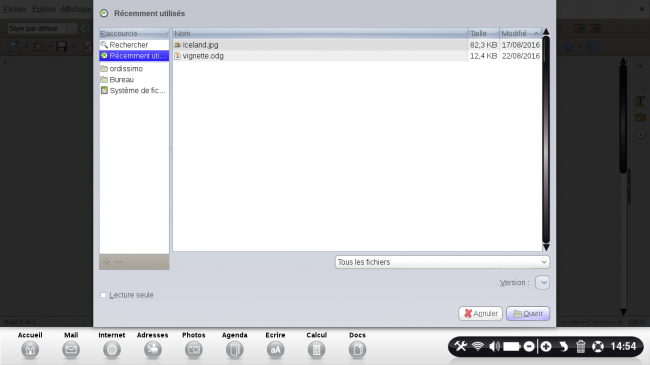Launch the Internet globe icon

click(112, 350)
